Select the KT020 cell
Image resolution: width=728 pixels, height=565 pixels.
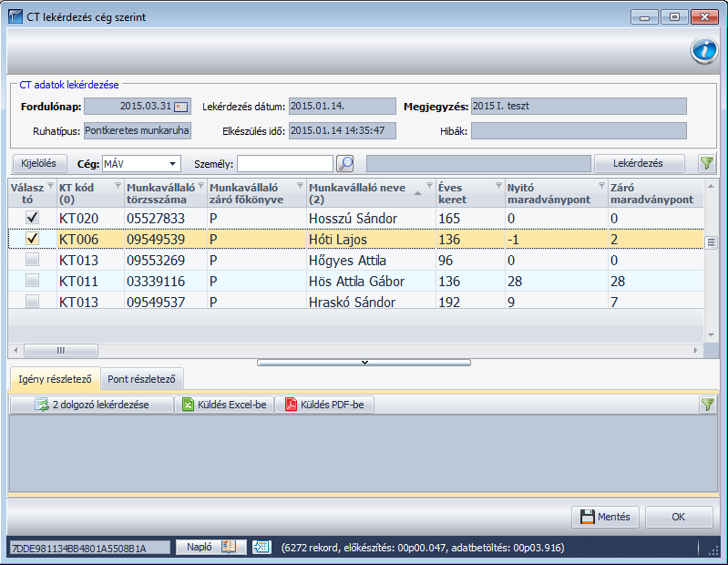[90, 218]
